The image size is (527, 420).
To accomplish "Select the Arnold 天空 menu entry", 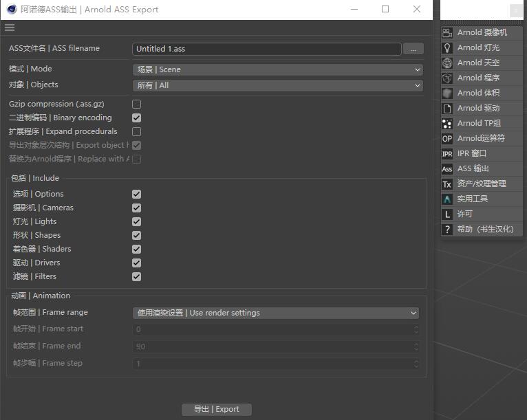I will (x=482, y=63).
